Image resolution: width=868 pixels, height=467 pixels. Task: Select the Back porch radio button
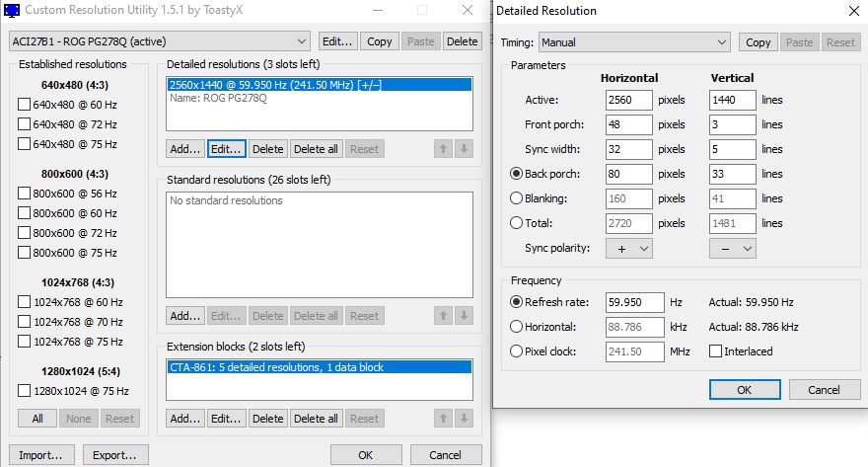516,174
